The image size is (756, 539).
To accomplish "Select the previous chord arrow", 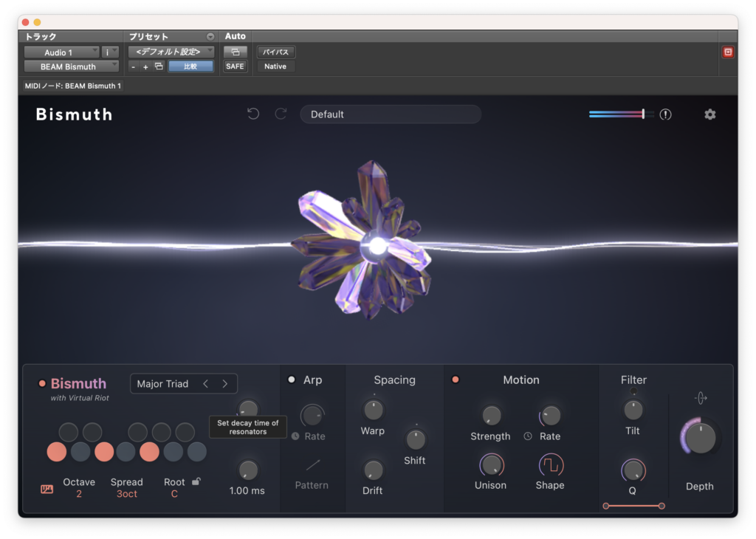I will [x=206, y=384].
